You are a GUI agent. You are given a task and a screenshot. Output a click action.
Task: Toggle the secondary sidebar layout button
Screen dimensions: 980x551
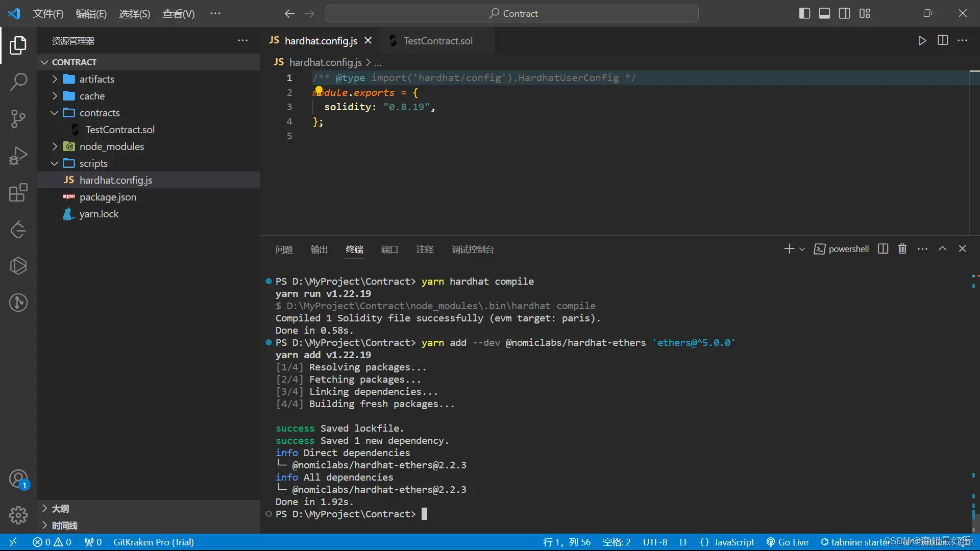[845, 14]
